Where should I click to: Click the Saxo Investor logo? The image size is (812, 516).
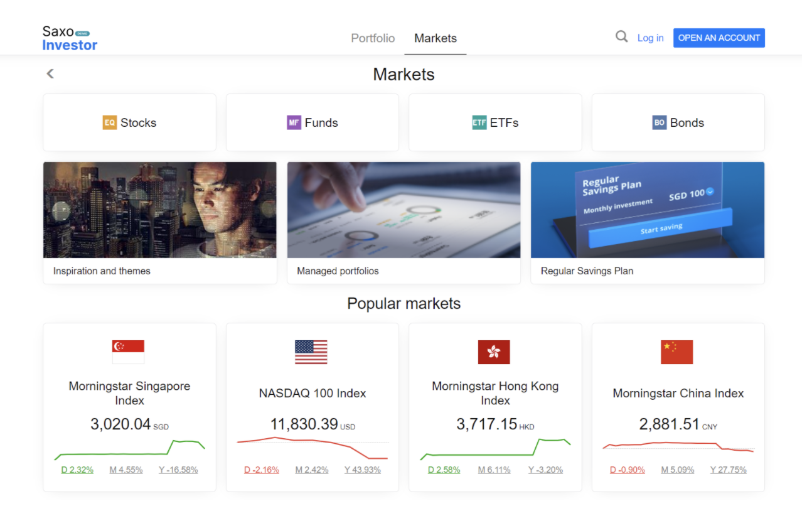(x=70, y=38)
